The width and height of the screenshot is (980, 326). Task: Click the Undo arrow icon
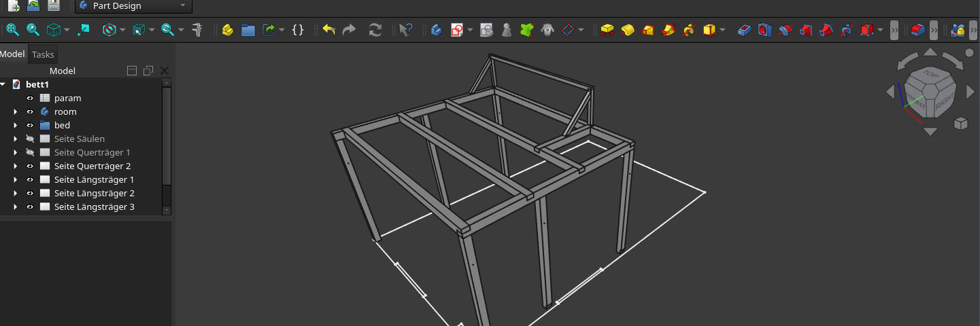click(329, 30)
